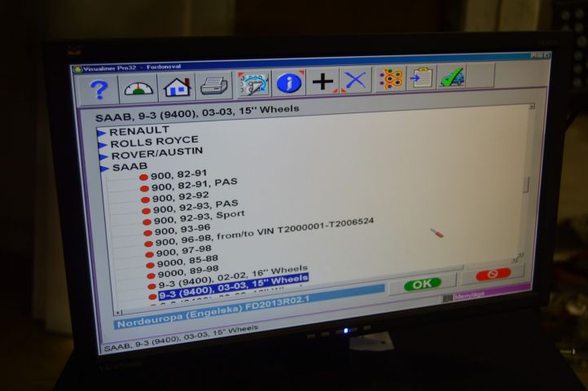This screenshot has width=588, height=391.
Task: Open the gauge meter icon
Action: pyautogui.click(x=138, y=88)
